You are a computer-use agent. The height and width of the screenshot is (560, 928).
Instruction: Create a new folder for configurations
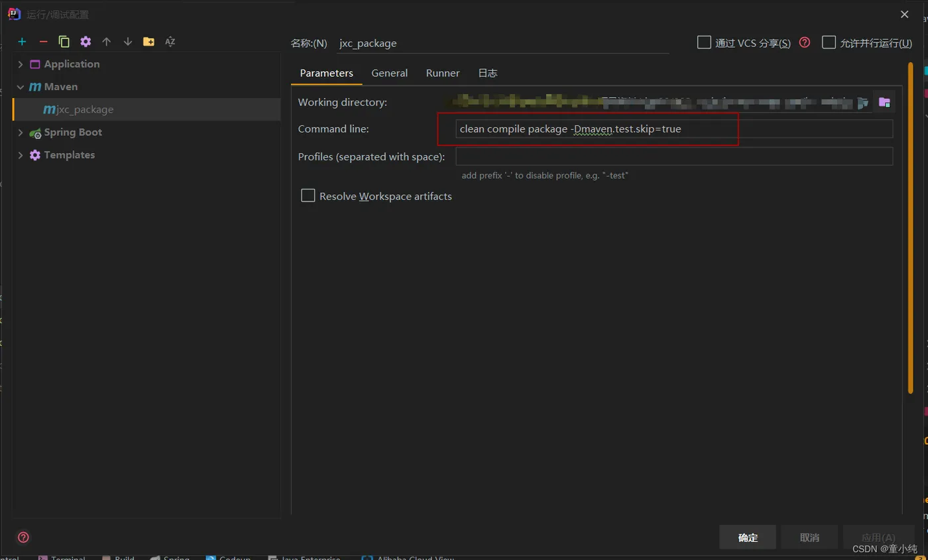pos(149,42)
